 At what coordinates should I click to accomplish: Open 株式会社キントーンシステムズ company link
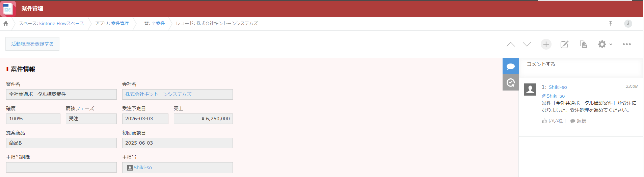click(x=158, y=94)
